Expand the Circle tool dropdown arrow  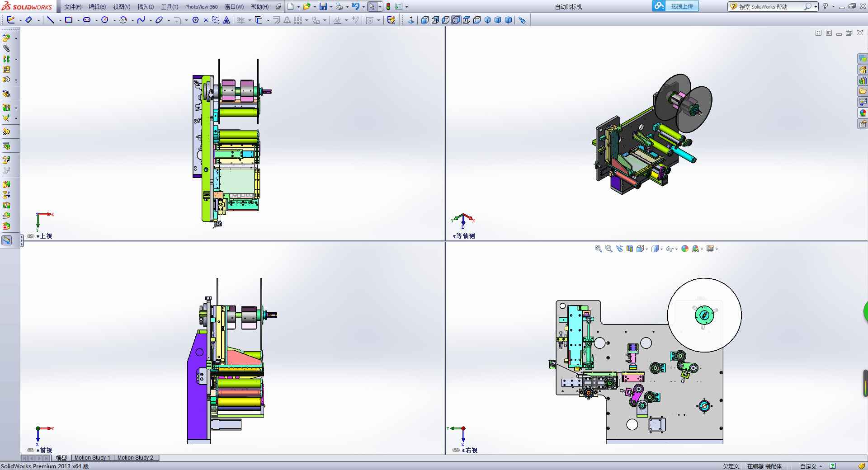tap(114, 20)
